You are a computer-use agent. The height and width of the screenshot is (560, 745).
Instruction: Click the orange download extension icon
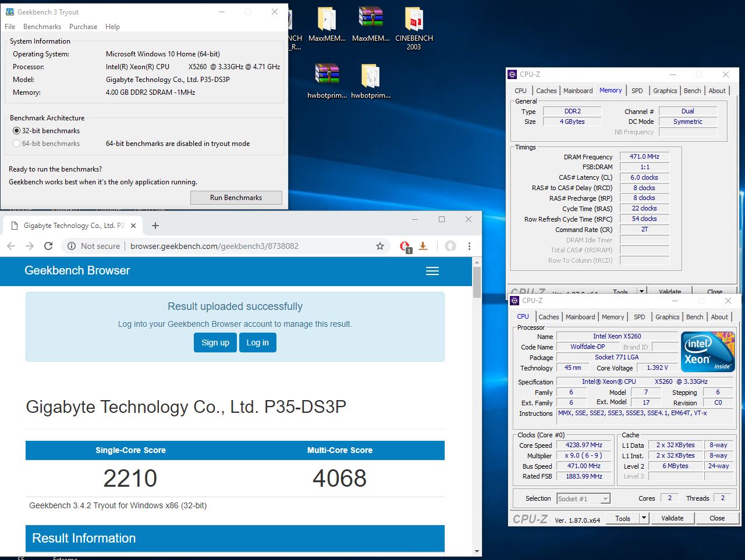click(423, 246)
